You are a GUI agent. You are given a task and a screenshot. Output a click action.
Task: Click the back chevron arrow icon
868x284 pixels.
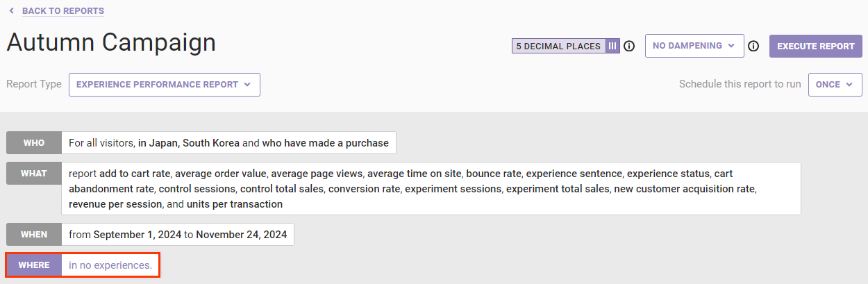11,11
